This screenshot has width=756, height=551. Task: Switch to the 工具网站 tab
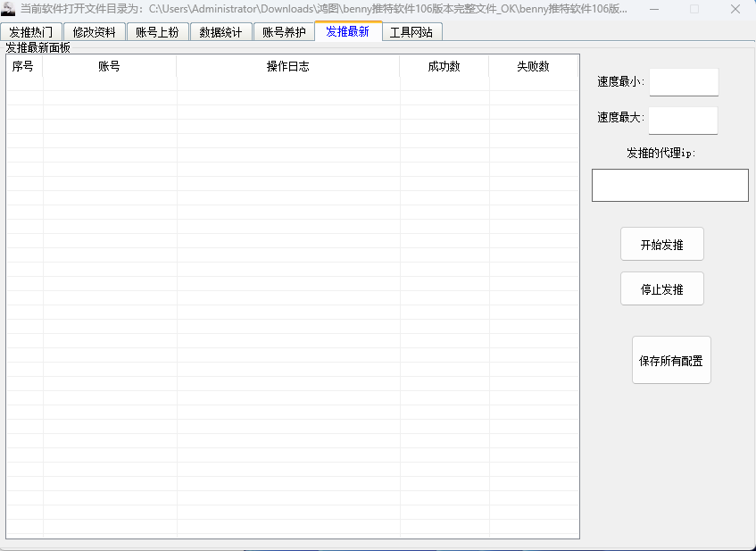tap(411, 32)
